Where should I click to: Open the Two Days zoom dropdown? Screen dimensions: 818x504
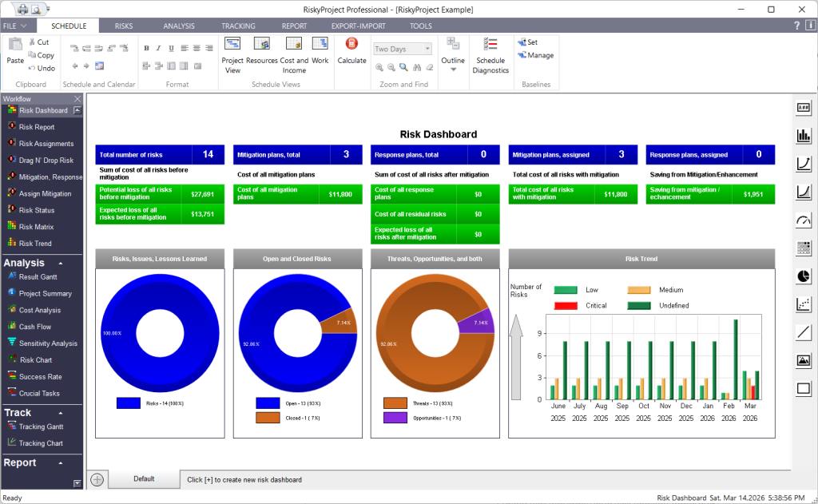pyautogui.click(x=428, y=49)
